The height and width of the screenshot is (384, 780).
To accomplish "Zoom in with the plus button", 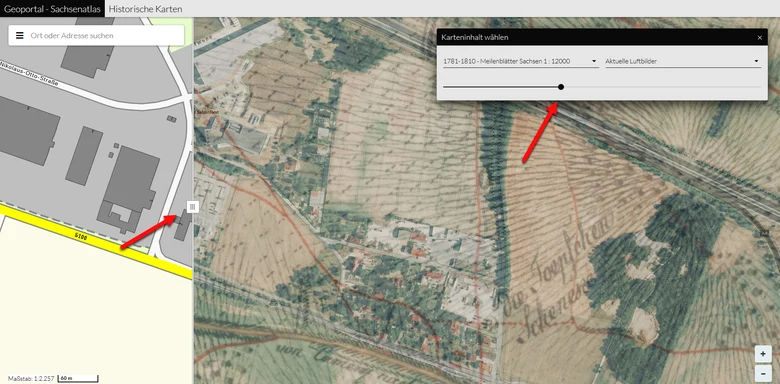I will [x=763, y=354].
